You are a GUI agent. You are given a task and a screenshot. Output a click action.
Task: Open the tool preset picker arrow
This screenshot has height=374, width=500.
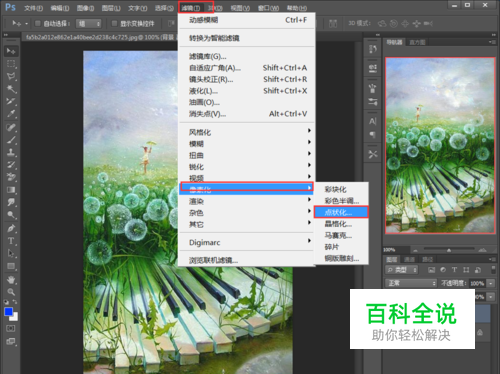point(26,24)
